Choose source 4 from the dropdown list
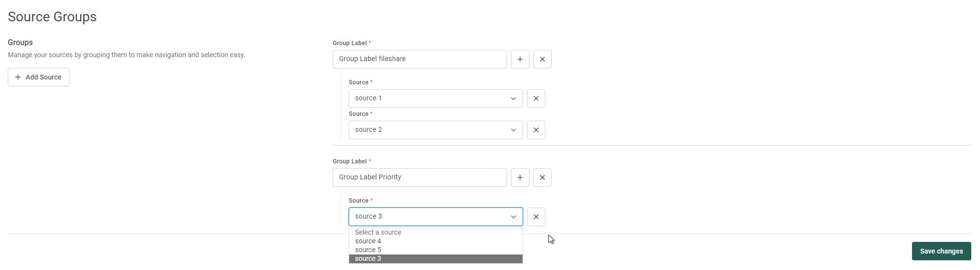980x270 pixels. (368, 241)
